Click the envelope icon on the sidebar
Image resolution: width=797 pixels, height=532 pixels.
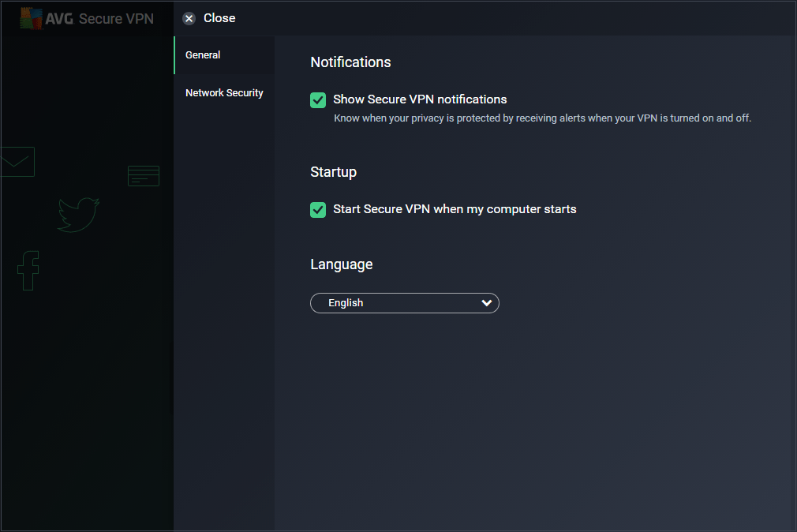coord(17,161)
